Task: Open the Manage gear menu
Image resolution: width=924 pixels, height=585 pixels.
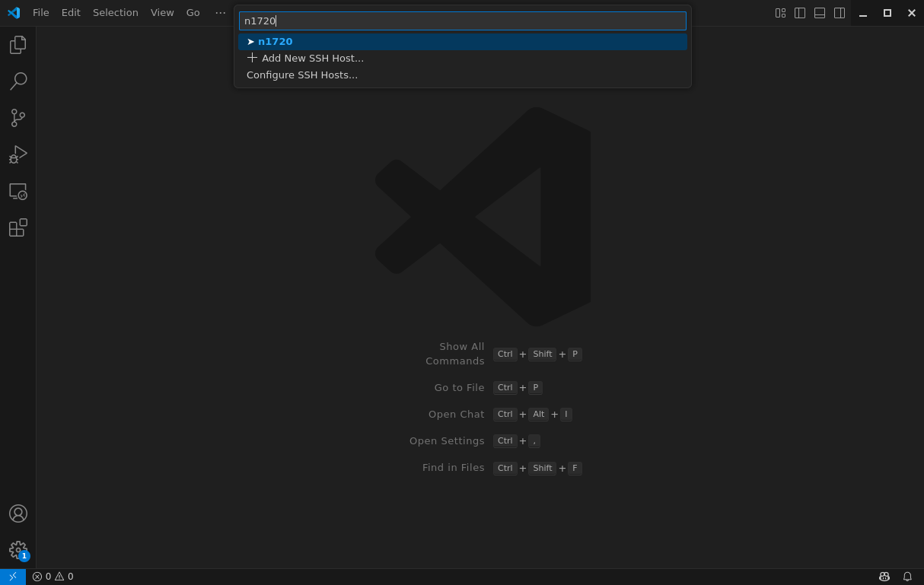Action: tap(18, 550)
